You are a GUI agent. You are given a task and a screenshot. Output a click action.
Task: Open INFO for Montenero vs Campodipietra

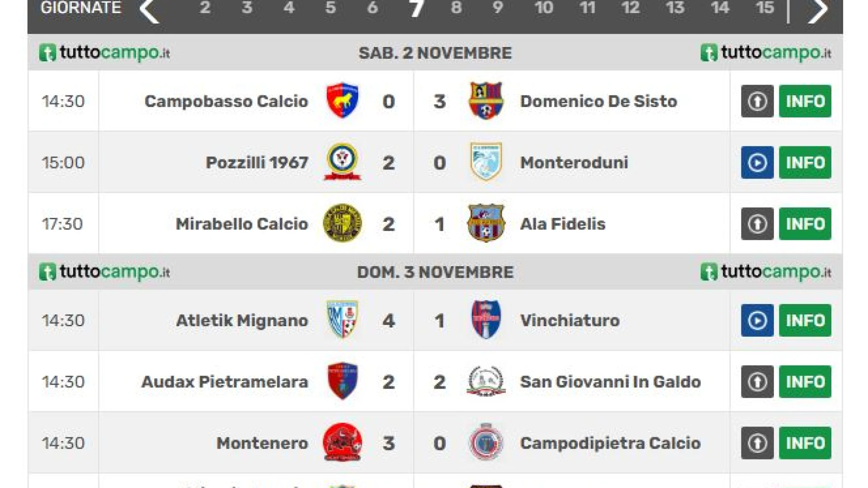805,443
